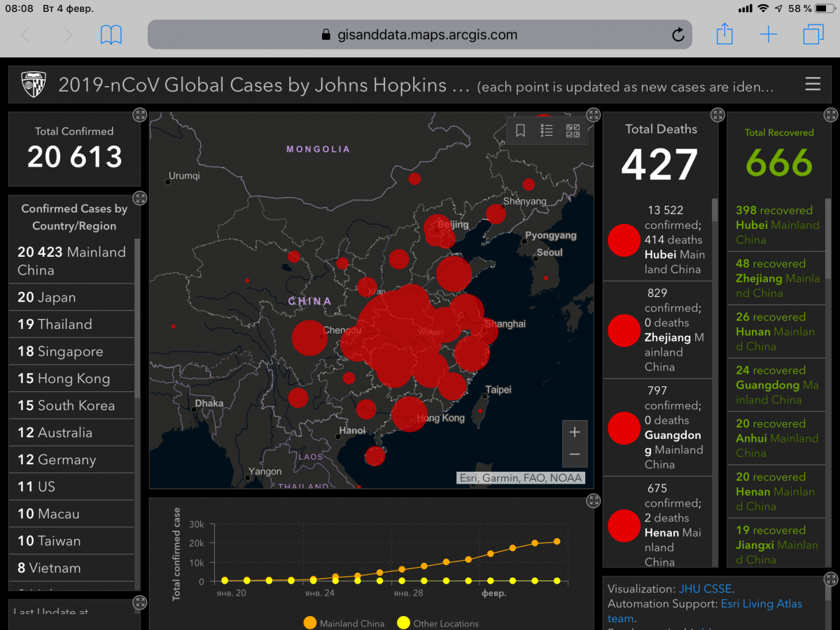
Task: Show the map legend list icon
Action: 547,130
